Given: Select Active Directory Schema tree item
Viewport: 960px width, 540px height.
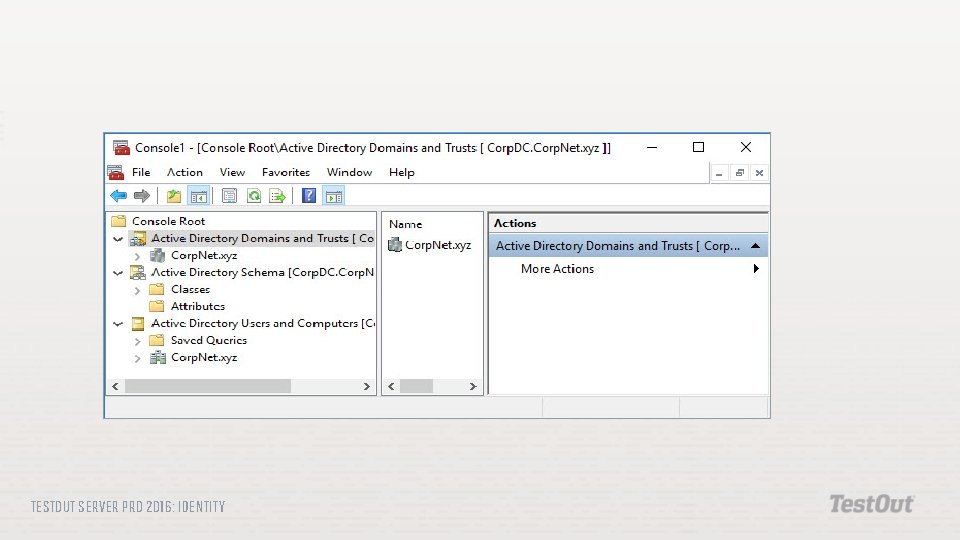Looking at the screenshot, I should [263, 272].
